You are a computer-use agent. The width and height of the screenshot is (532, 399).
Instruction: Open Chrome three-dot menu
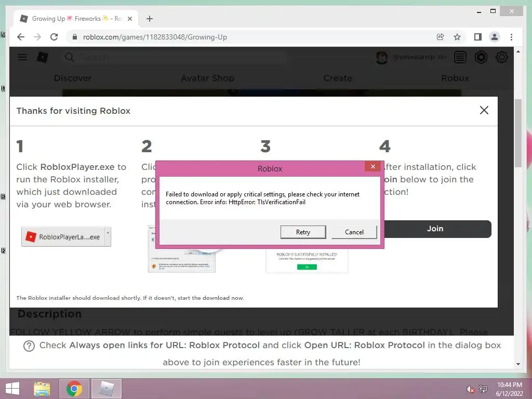[x=511, y=37]
